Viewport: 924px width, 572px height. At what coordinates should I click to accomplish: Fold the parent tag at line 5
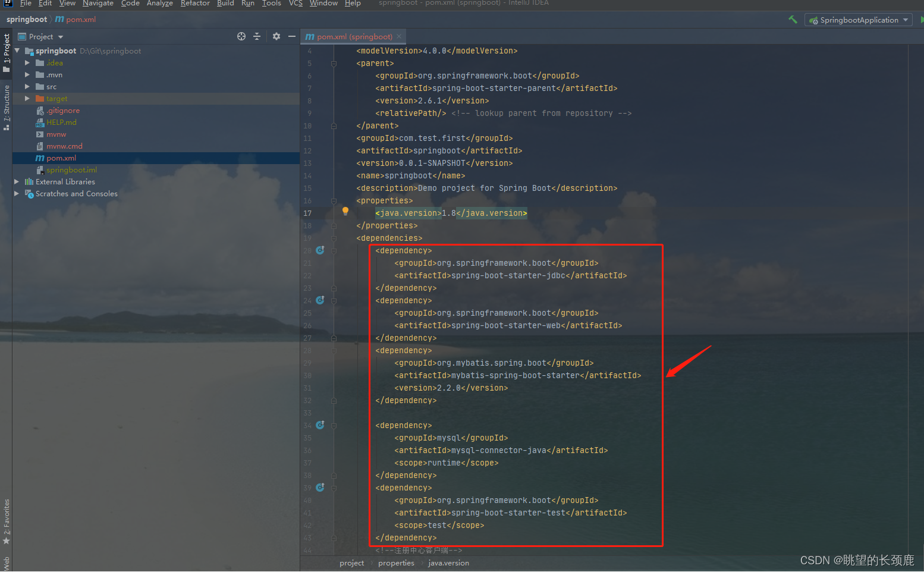pyautogui.click(x=334, y=64)
